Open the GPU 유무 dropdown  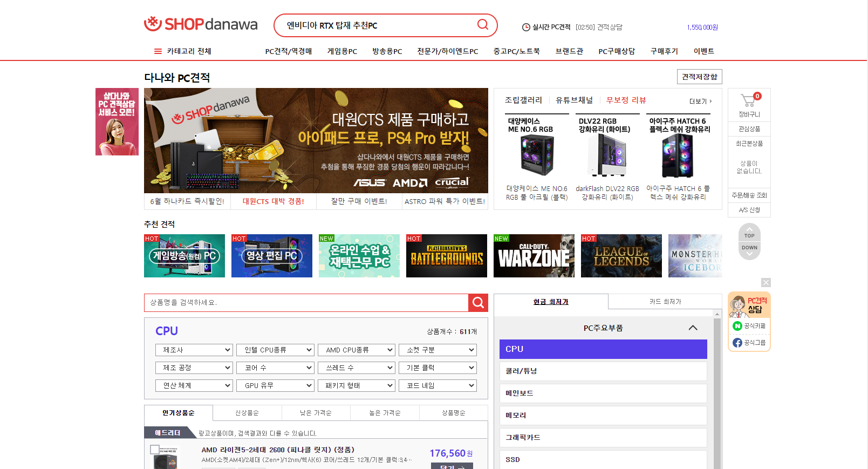[275, 386]
